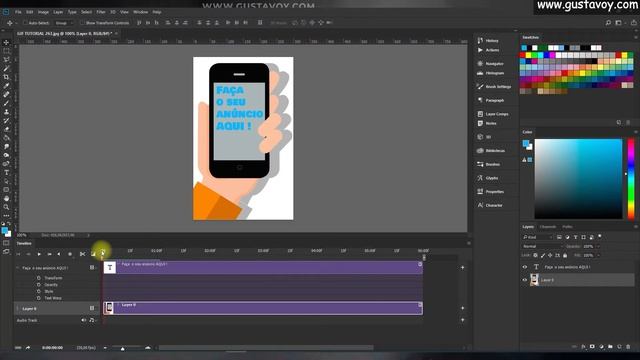Image resolution: width=640 pixels, height=360 pixels.
Task: Add media to Layer 0 track plus button
Action: tap(462, 308)
